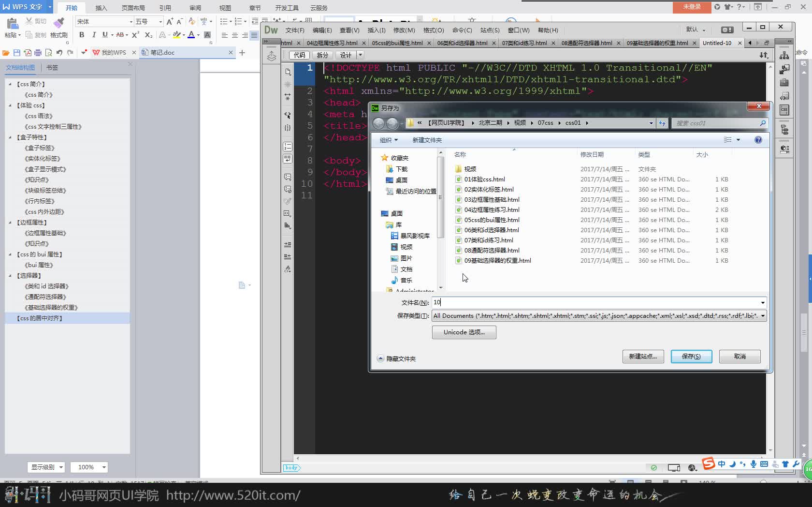Click the Format Painter brush icon
This screenshot has width=812, height=507.
[x=59, y=23]
